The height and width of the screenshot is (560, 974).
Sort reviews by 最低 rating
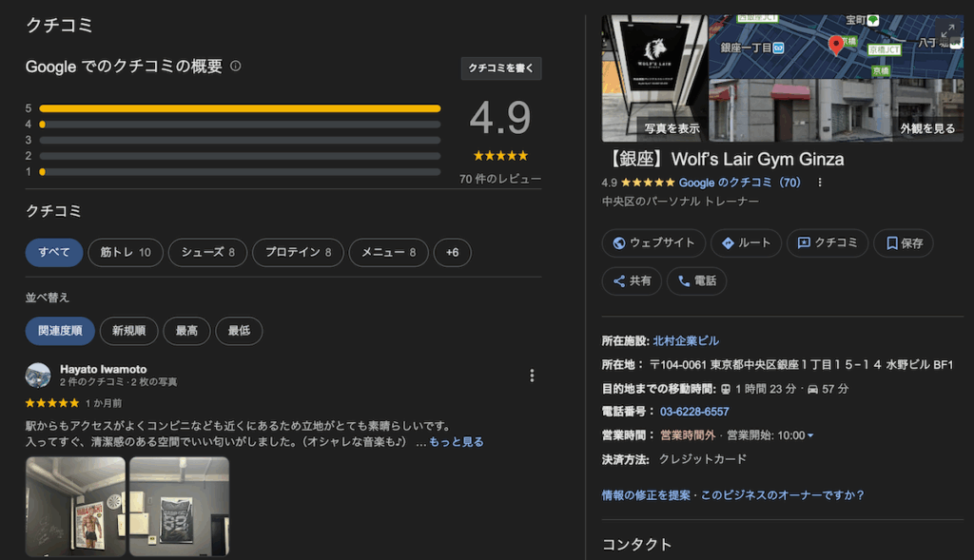click(x=239, y=331)
